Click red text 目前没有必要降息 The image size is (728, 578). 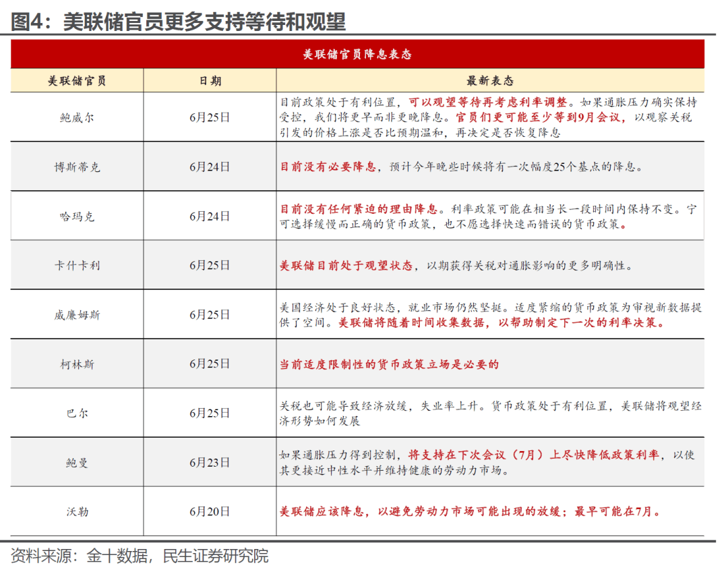(328, 167)
